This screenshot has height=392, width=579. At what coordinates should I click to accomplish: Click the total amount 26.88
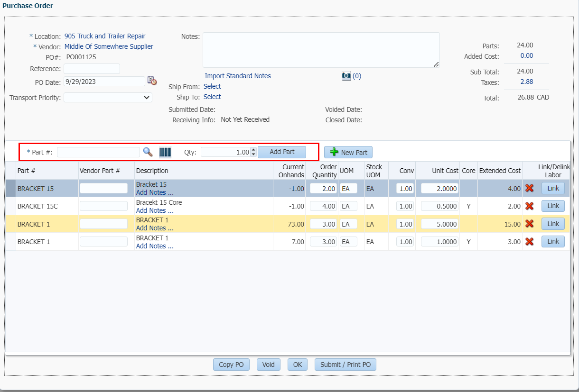[x=525, y=97]
